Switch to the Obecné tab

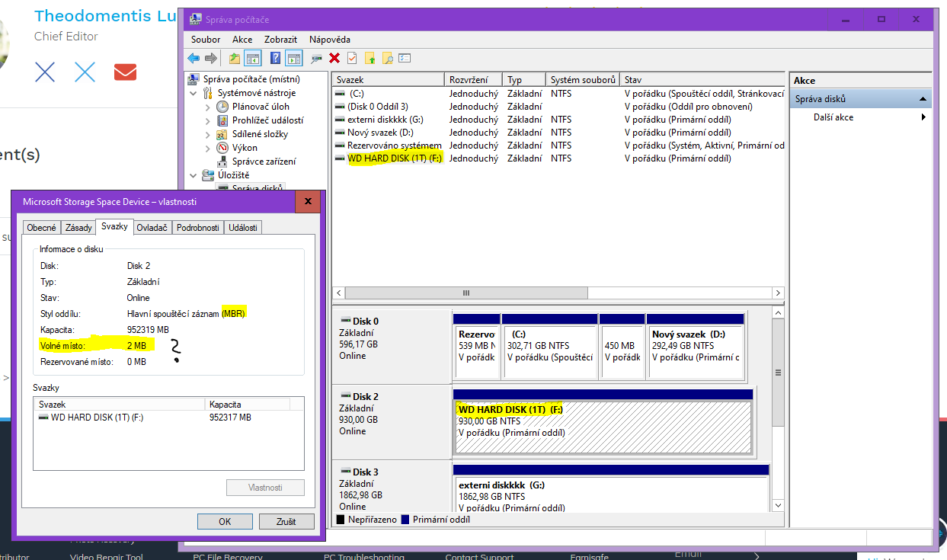click(x=41, y=228)
